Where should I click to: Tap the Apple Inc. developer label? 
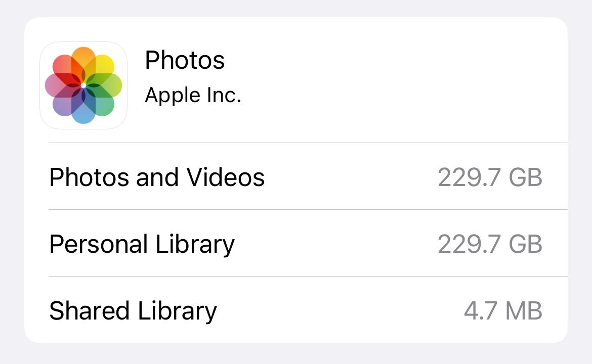pos(193,95)
